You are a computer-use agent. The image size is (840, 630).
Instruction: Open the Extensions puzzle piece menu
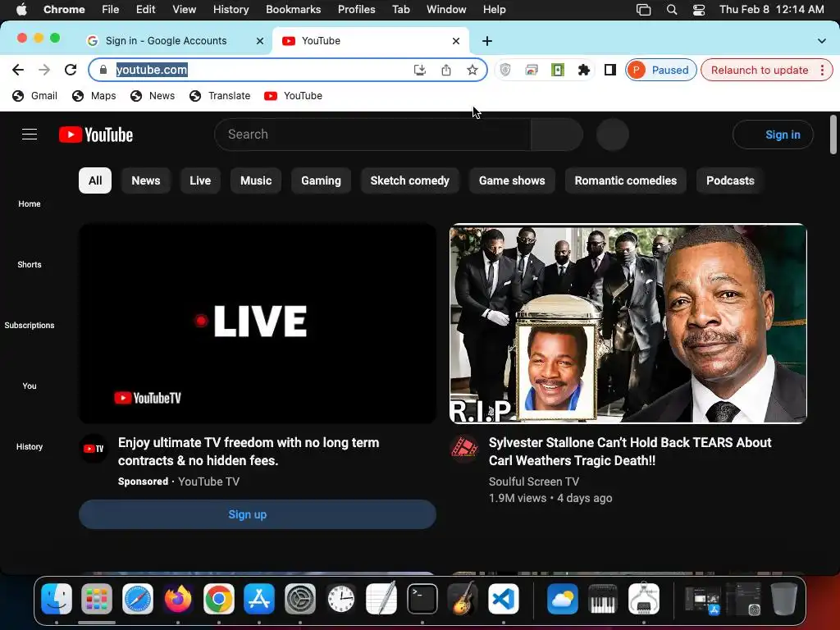pyautogui.click(x=584, y=70)
